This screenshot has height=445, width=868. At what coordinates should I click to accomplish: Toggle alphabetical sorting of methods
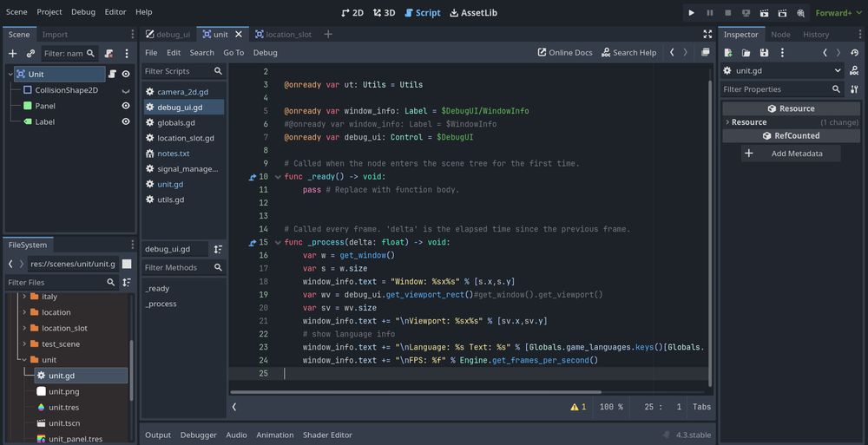click(218, 250)
